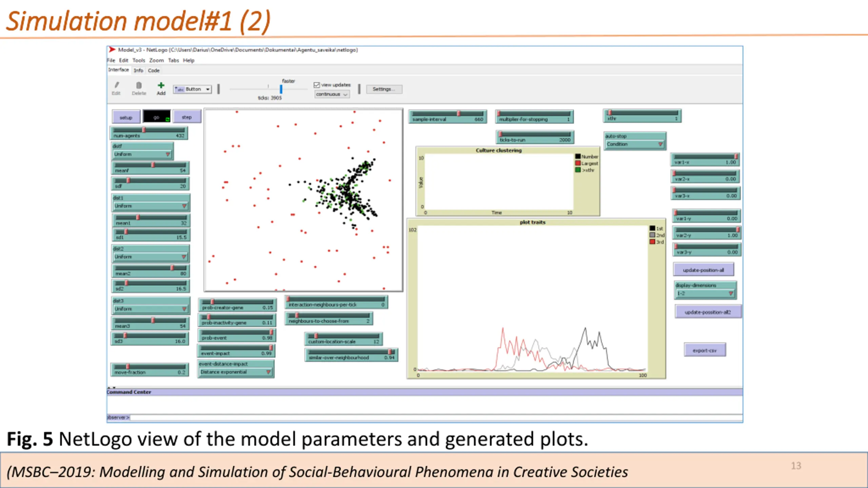Click the similar-over-neighbourhood slider
The height and width of the screenshot is (488, 868).
click(351, 355)
